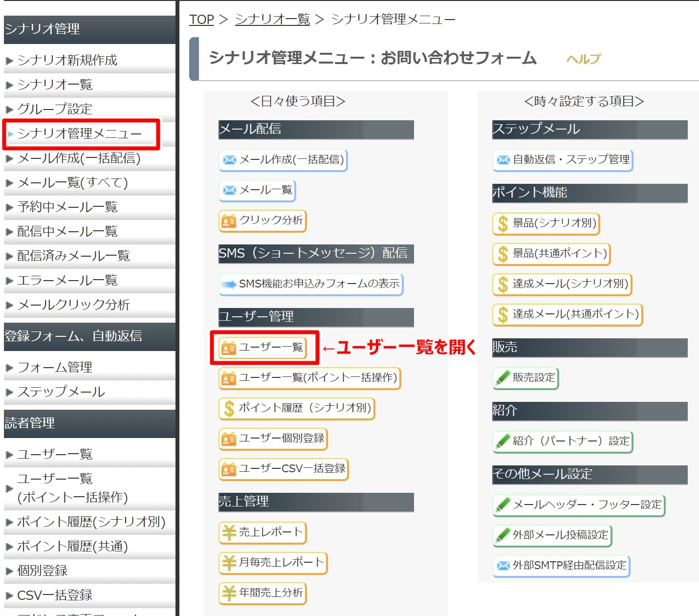Screen dimensions: 699x616
Task: Click arrow beside ポイント履歴(共通)
Action: click(9, 547)
